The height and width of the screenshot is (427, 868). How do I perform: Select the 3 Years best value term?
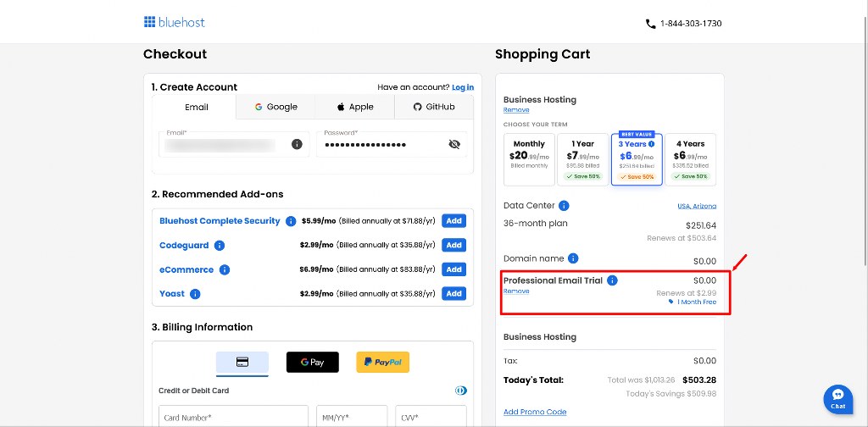(x=637, y=159)
